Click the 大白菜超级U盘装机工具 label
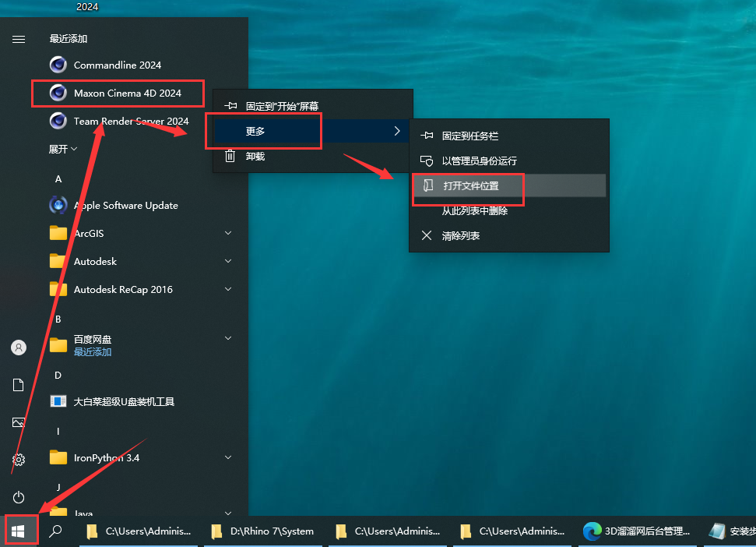Viewport: 756px width, 547px height. pyautogui.click(x=124, y=401)
